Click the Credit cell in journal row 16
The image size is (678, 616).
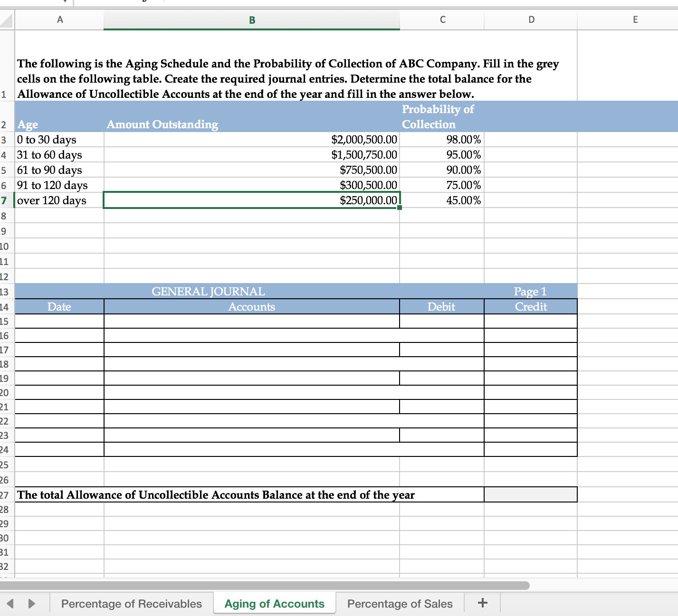tap(531, 335)
